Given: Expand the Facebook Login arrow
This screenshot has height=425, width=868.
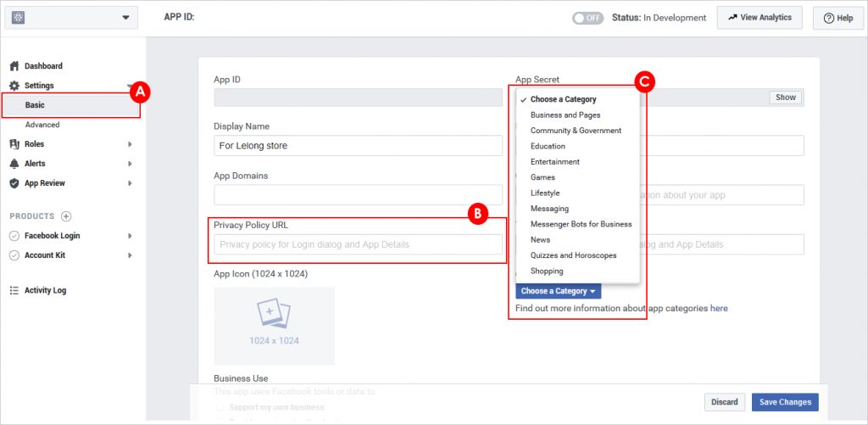Looking at the screenshot, I should 130,236.
